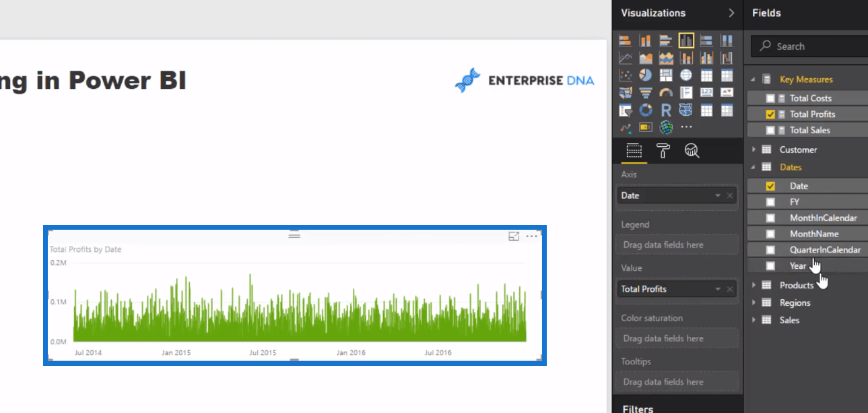Select the treemap visual
868x413 pixels.
(666, 75)
